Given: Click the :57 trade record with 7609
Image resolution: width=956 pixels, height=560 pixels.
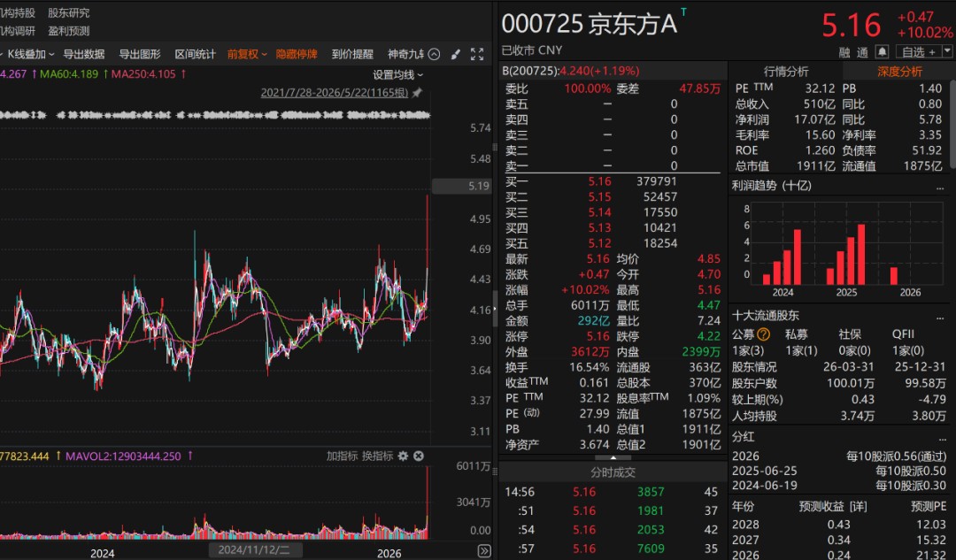Looking at the screenshot, I should click(613, 548).
